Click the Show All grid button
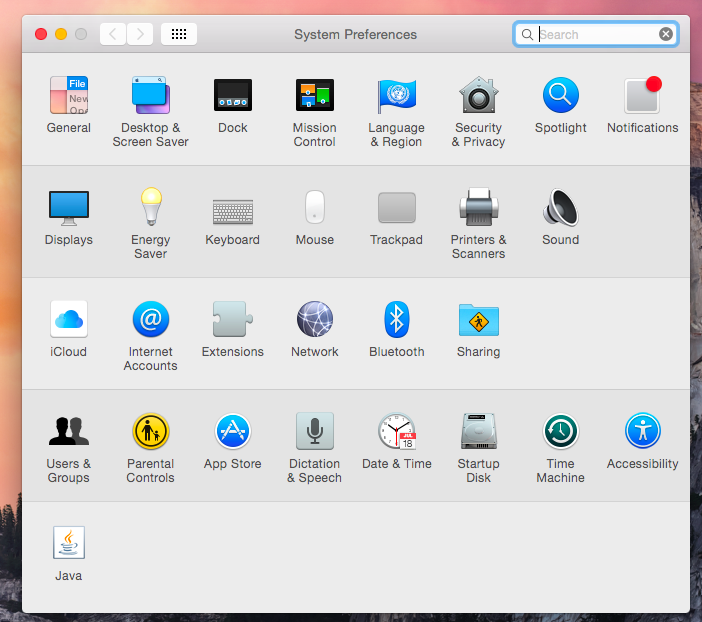Image resolution: width=702 pixels, height=622 pixels. click(x=179, y=34)
